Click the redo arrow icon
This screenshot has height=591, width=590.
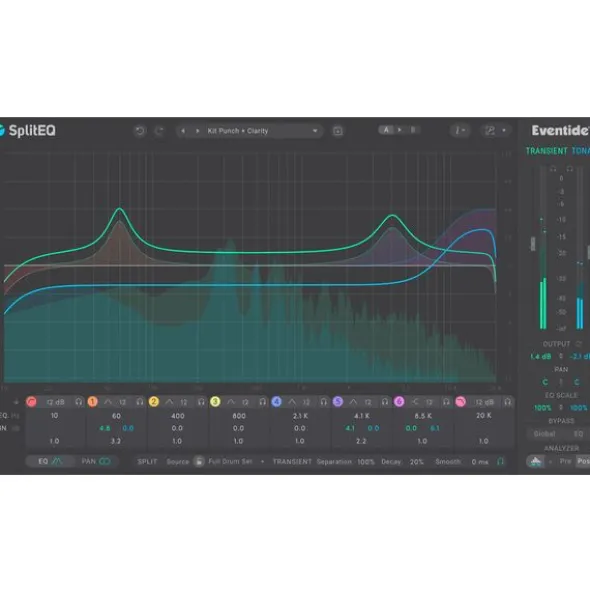pos(159,131)
